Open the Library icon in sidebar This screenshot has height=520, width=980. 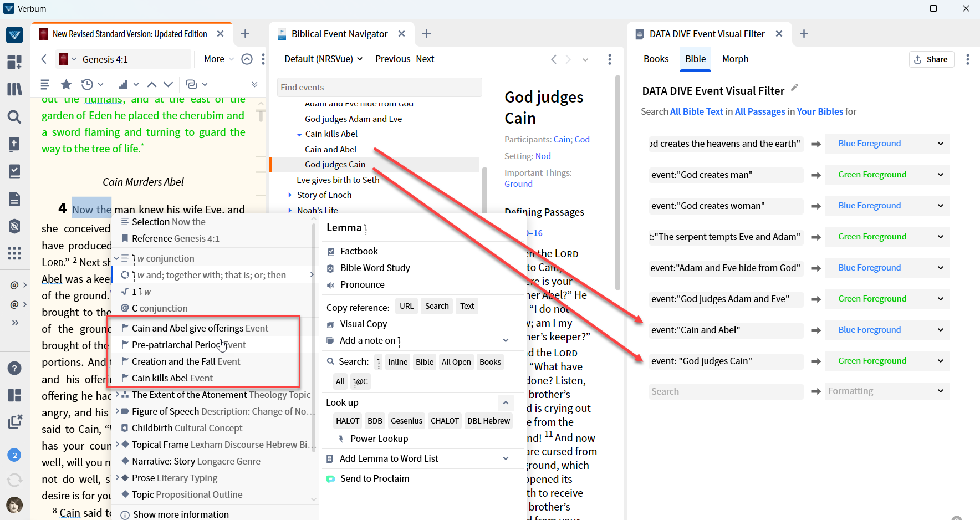pyautogui.click(x=14, y=89)
